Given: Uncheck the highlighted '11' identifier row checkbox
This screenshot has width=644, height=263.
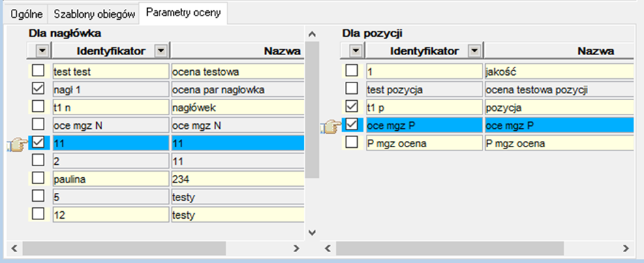Looking at the screenshot, I should pos(38,142).
